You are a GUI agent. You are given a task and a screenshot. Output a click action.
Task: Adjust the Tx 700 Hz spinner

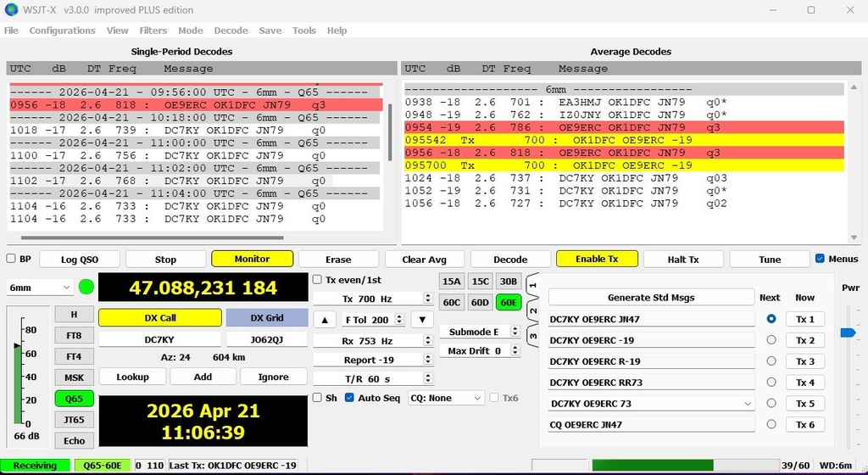tap(427, 299)
